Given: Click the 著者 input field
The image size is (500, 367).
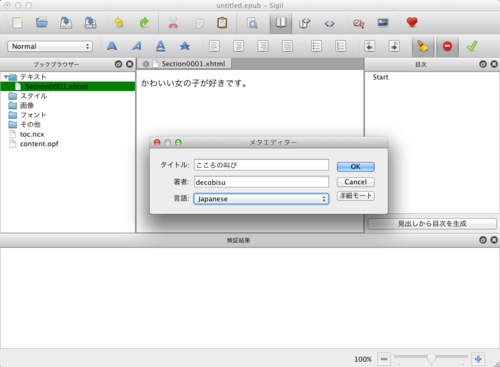Looking at the screenshot, I should coord(261,182).
